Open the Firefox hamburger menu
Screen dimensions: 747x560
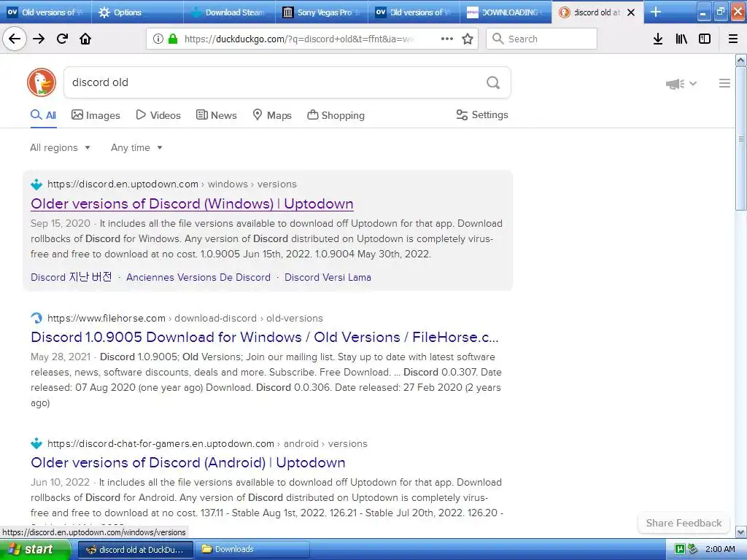[x=733, y=39]
